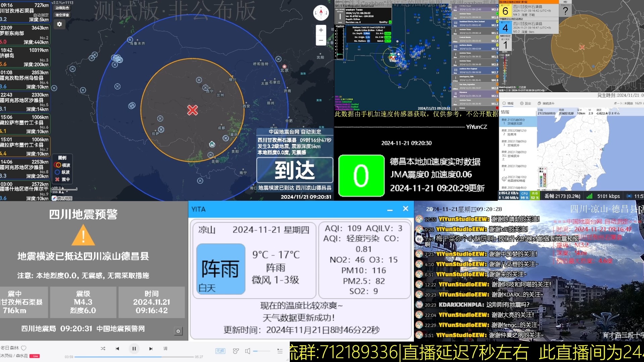
Task: Click the Live badge beside the artist name
Action: (x=35, y=356)
